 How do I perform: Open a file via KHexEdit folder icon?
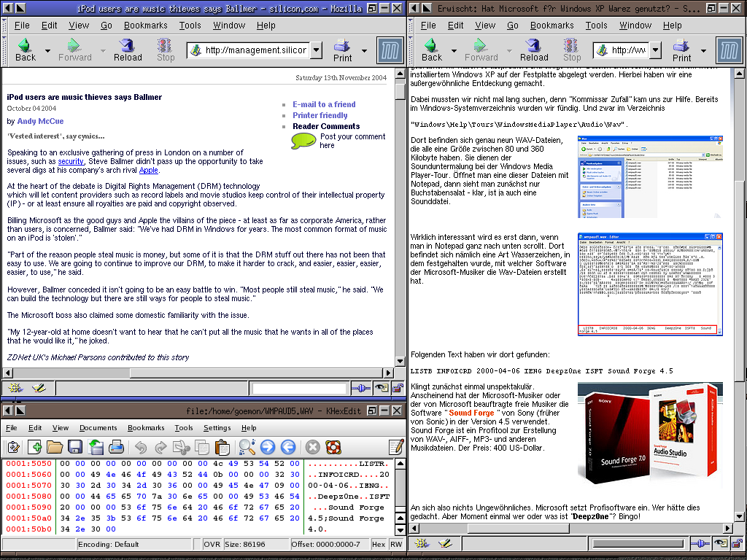(x=55, y=447)
